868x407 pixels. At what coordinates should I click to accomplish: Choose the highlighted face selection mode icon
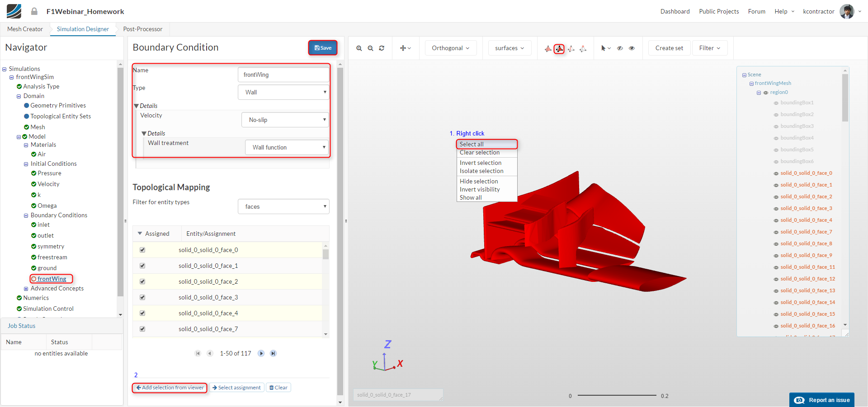pos(559,49)
